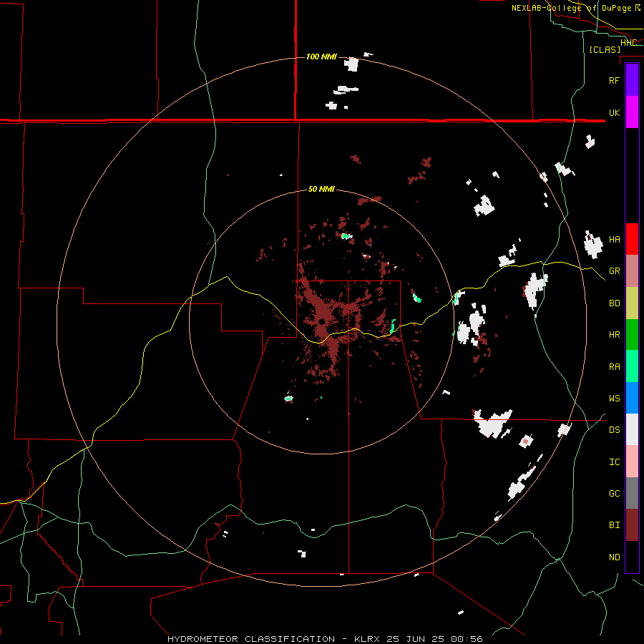Click the "HR" legend label
644x644 pixels.
[615, 335]
